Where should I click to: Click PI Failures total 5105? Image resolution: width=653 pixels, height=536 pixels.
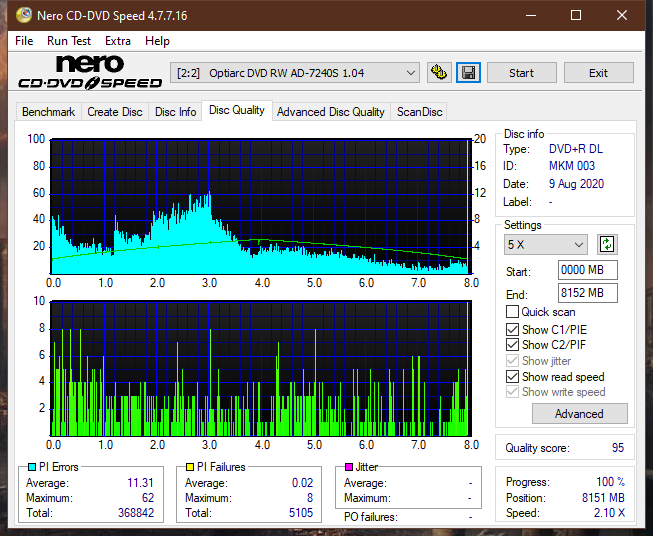301,513
